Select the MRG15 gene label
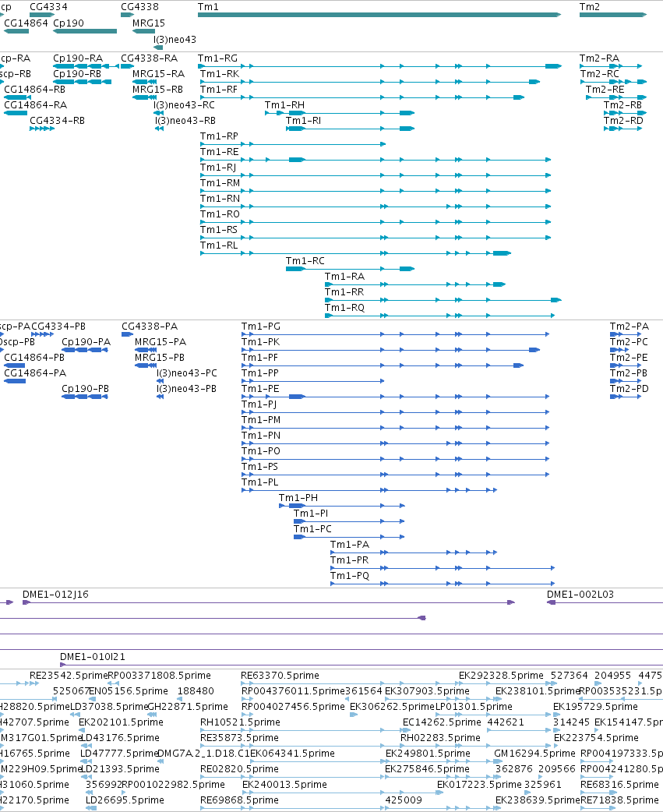 pos(149,23)
